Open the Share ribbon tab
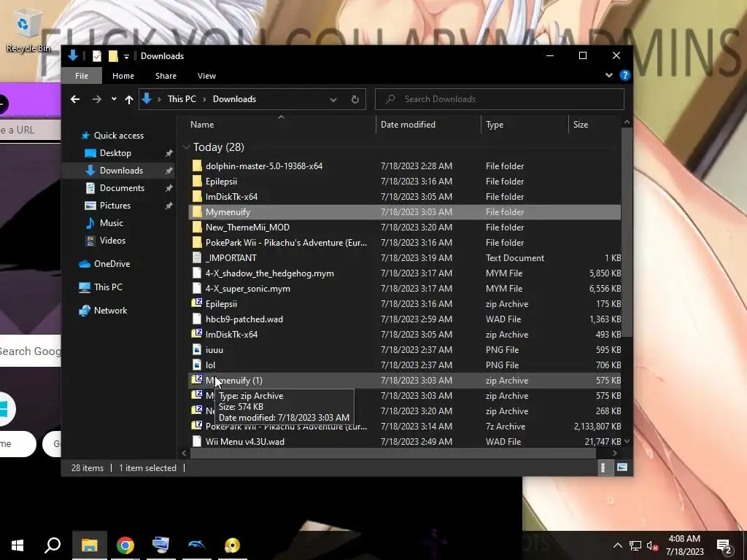The image size is (747, 560). tap(166, 76)
